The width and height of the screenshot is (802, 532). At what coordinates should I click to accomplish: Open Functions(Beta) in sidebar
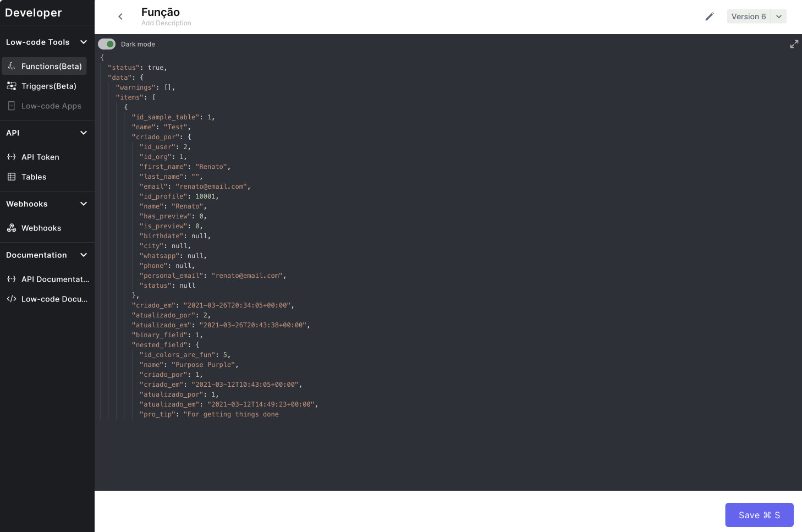[44, 66]
